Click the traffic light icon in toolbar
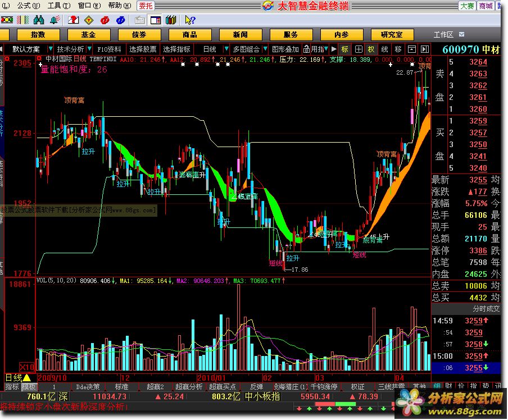The width and height of the screenshot is (508, 420). coord(7,20)
